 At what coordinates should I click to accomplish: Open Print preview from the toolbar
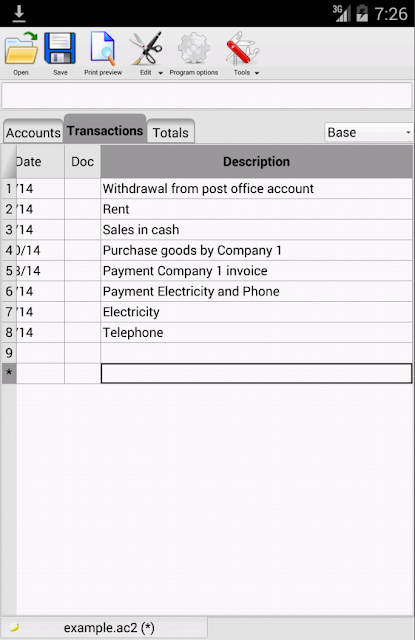pyautogui.click(x=103, y=49)
